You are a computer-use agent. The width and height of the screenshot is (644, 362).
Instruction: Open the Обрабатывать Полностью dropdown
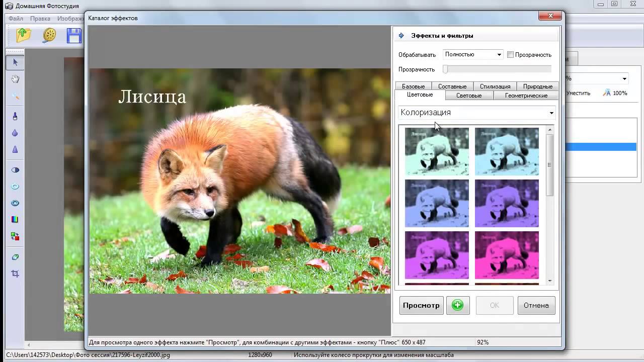tap(473, 54)
